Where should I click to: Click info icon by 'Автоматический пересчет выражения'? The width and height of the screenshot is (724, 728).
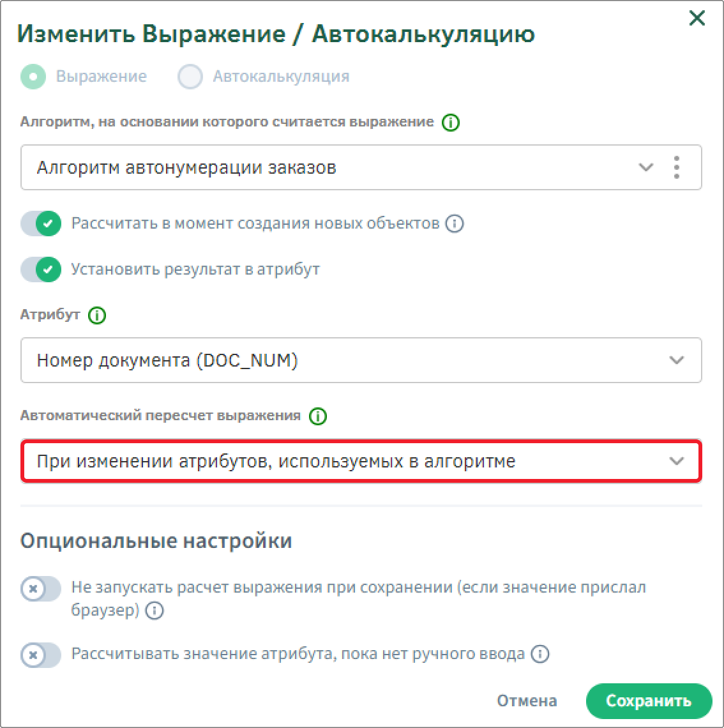pyautogui.click(x=318, y=416)
